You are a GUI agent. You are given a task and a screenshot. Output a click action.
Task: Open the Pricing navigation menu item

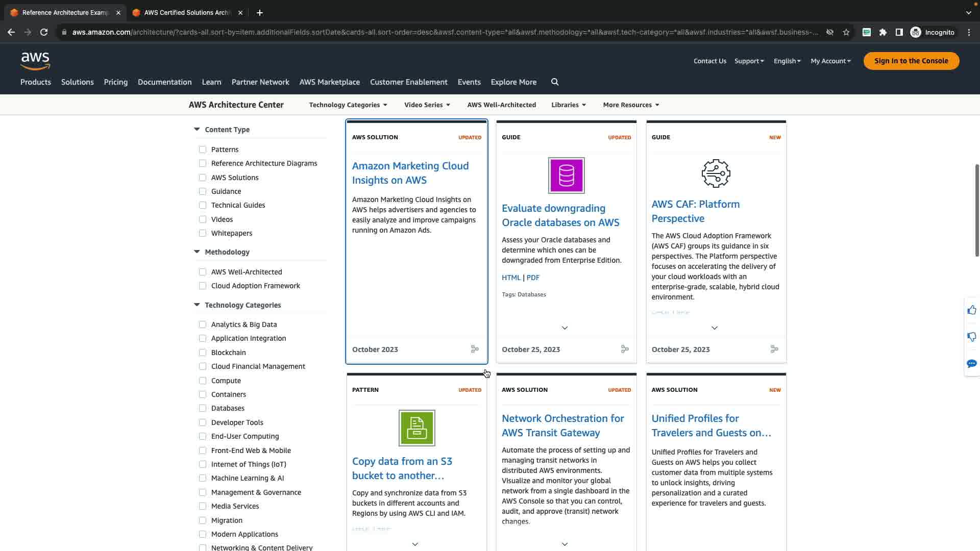[115, 82]
